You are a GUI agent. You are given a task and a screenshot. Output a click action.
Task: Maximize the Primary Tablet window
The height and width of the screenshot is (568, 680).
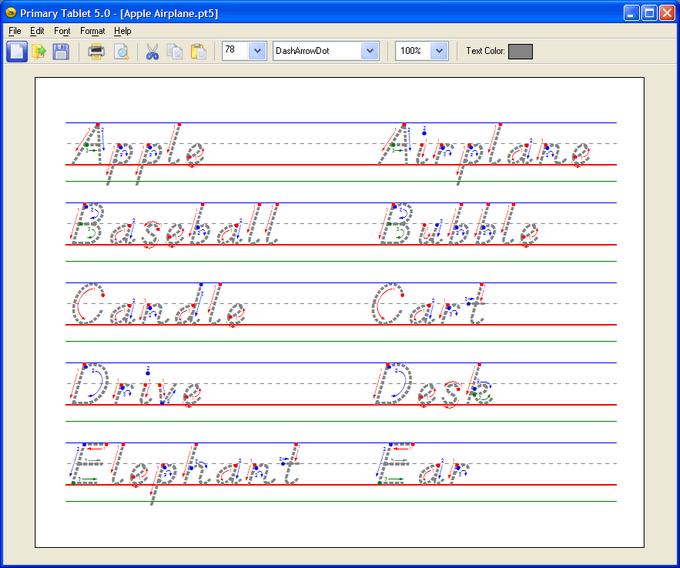tap(648, 13)
